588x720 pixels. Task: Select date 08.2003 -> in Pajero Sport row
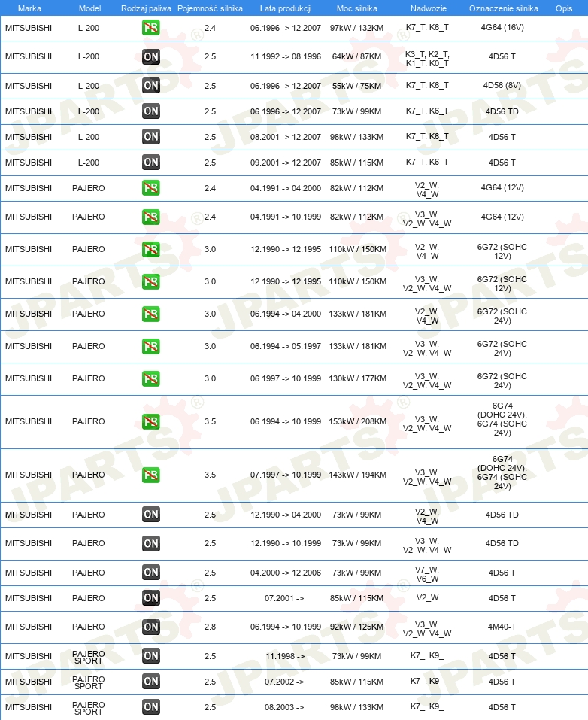tap(284, 708)
